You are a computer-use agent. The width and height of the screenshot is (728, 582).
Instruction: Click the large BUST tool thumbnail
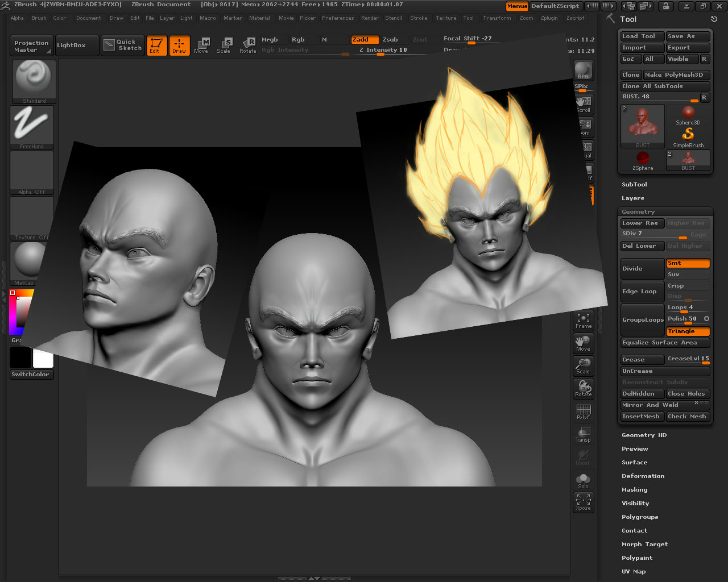tap(643, 126)
